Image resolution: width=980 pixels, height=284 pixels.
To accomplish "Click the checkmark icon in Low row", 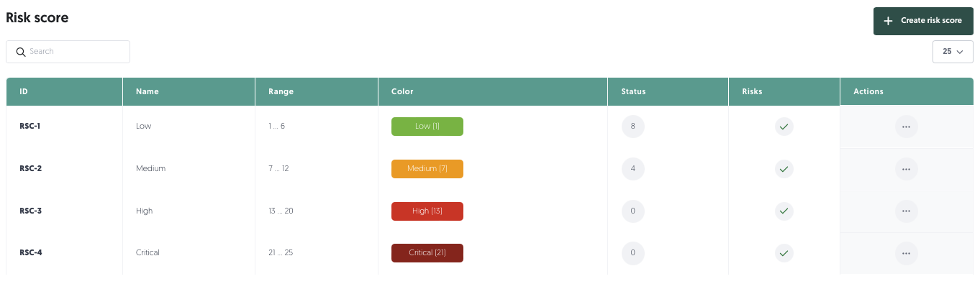I will tap(784, 127).
